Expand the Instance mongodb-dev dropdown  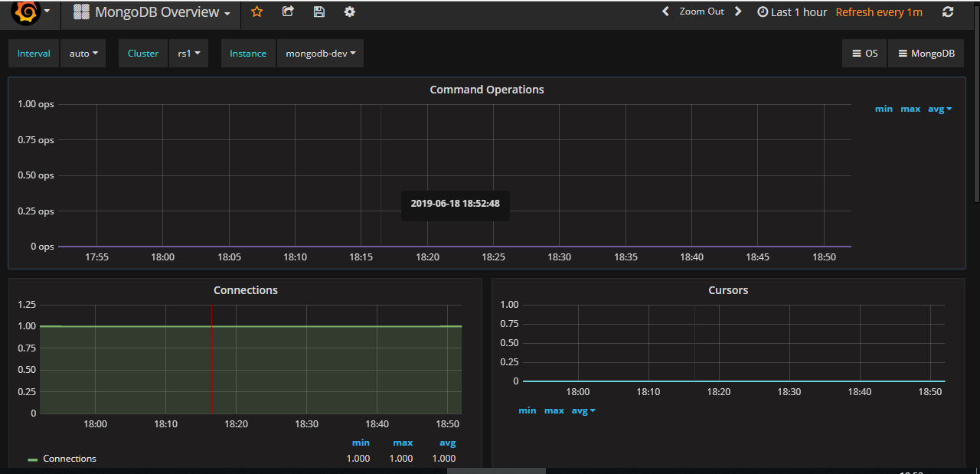pos(320,54)
